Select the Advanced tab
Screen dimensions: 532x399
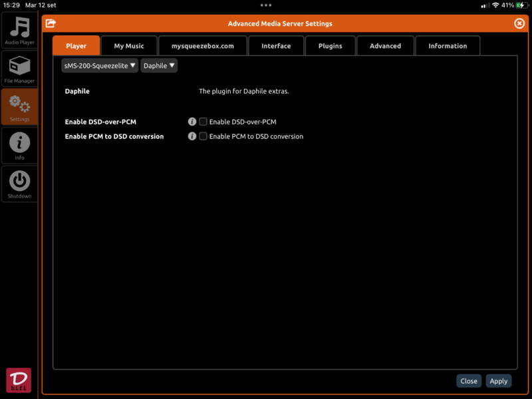point(386,46)
